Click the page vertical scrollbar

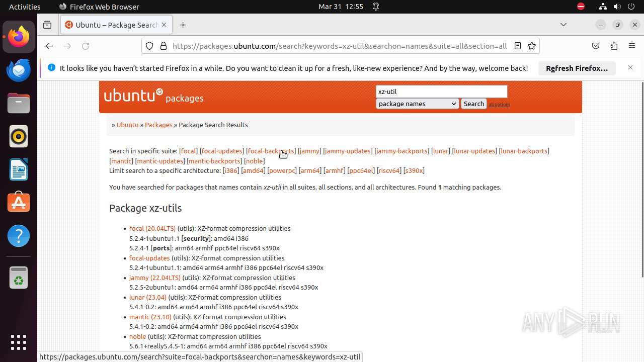(x=641, y=179)
